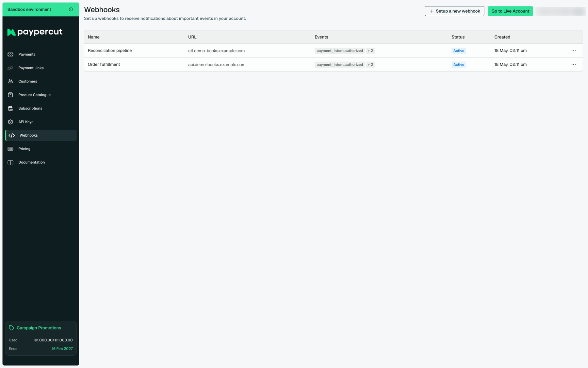The height and width of the screenshot is (368, 588).
Task: Click the Documentation book icon
Action: [x=11, y=163]
